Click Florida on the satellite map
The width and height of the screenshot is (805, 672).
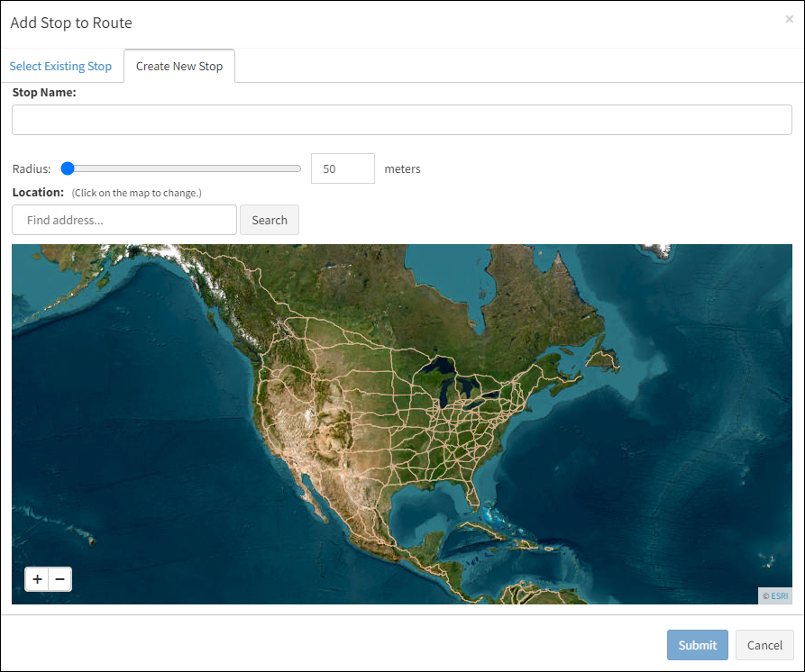471,493
